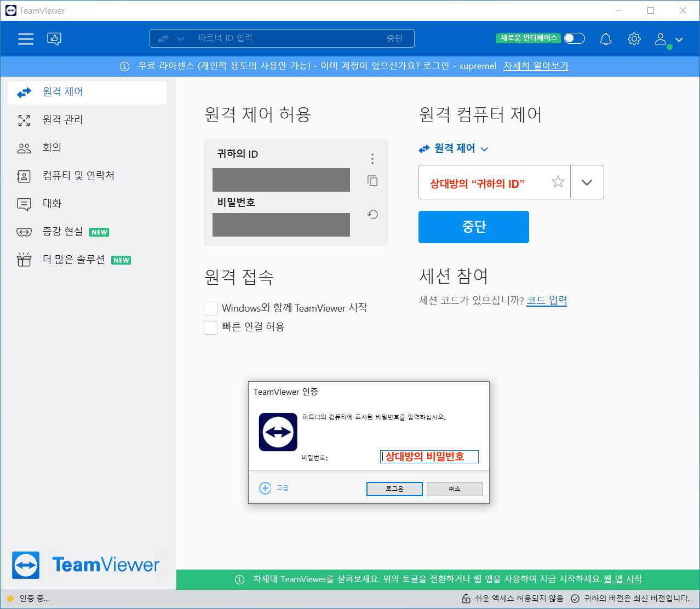Click the send feedback icon in top toolbar
Viewport: 700px width, 609px height.
click(x=54, y=38)
